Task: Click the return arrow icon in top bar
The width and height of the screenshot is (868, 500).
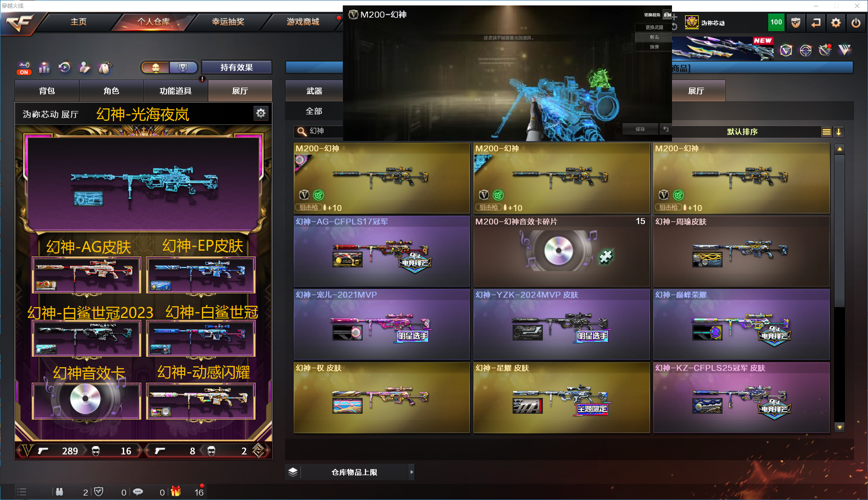Action: click(816, 23)
